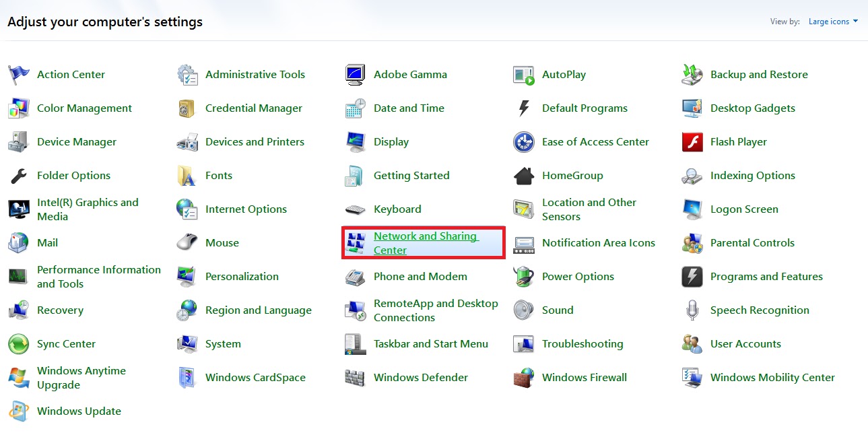Open the Device Manager icon
Image resolution: width=868 pixels, height=437 pixels.
[19, 142]
